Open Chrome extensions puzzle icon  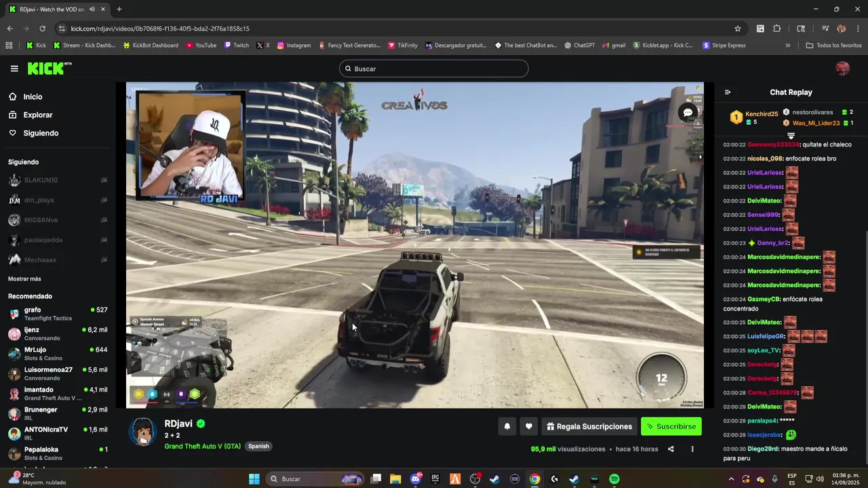777,28
